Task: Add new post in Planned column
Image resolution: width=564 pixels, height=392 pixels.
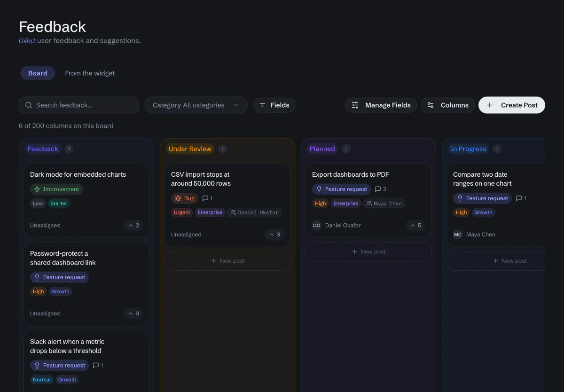Action: point(368,252)
